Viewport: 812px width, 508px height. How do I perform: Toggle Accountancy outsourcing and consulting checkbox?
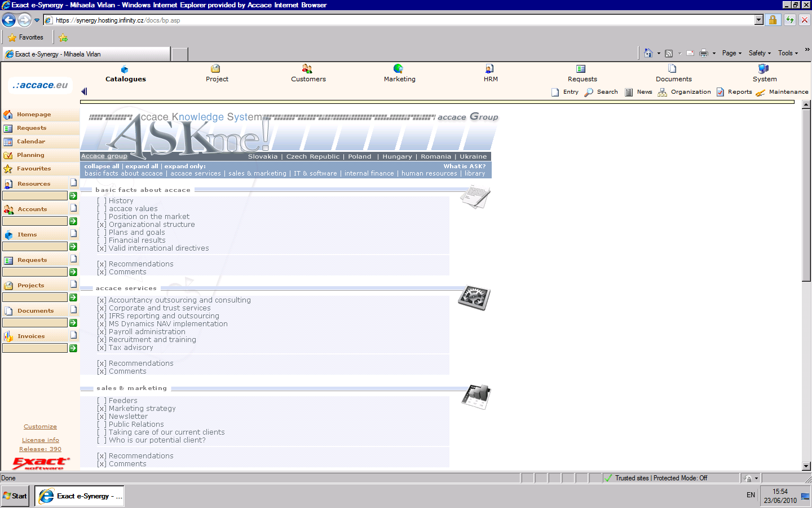[x=101, y=300]
